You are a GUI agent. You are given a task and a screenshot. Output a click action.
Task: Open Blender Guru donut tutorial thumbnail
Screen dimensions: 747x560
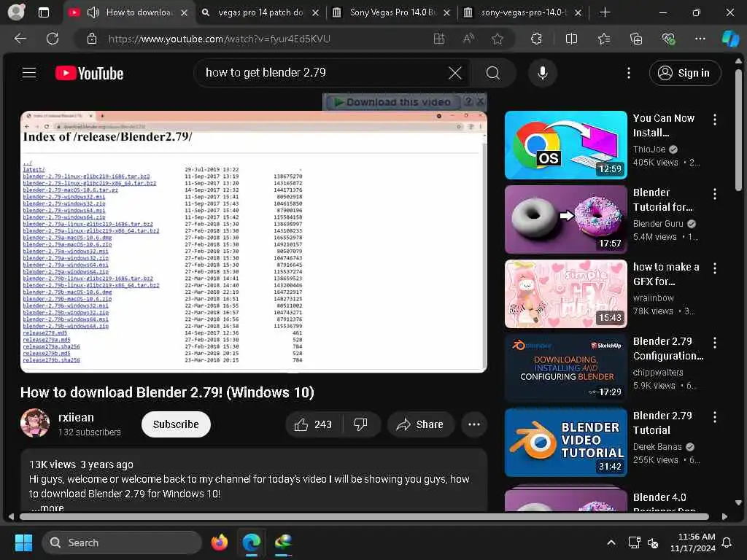point(565,219)
